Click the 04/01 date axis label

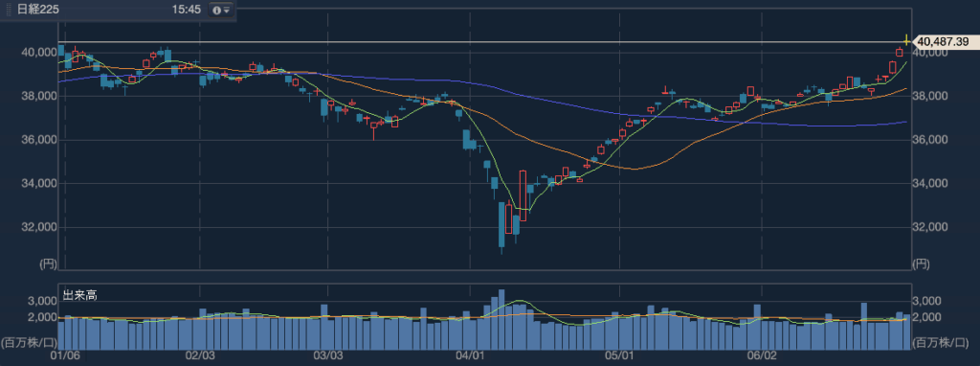(469, 355)
